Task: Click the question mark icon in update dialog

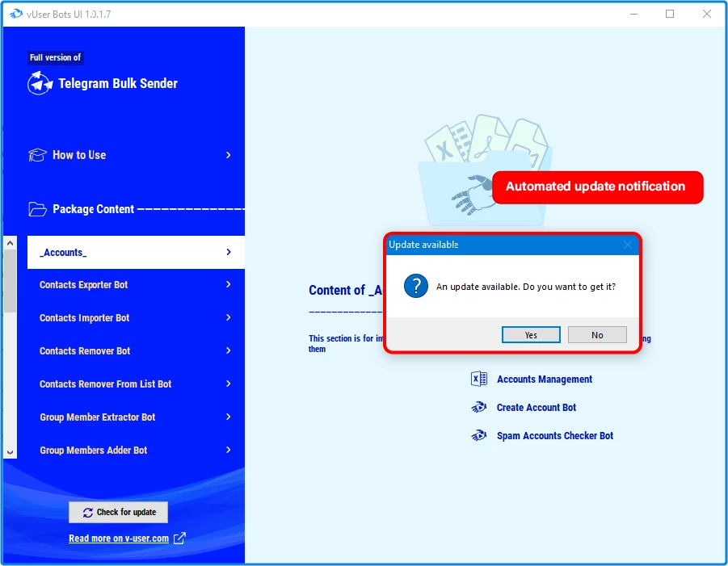Action: 416,286
